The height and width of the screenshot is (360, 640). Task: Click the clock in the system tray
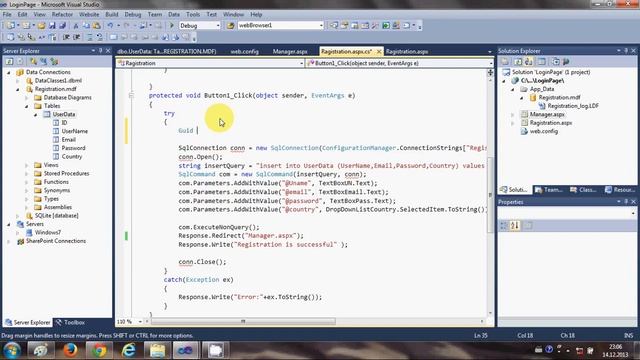point(615,351)
